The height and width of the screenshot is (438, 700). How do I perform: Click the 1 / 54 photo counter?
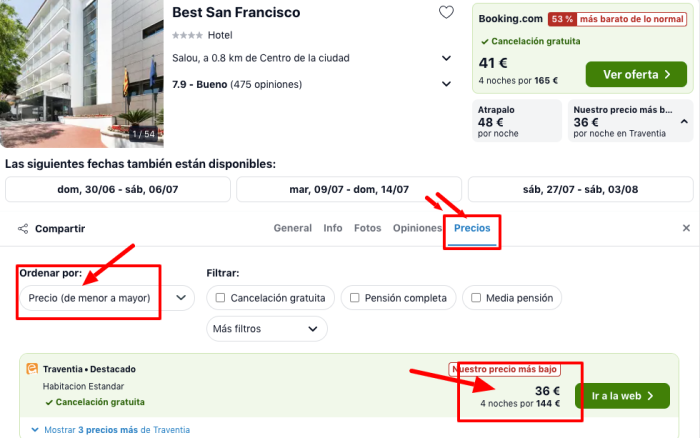coord(144,134)
